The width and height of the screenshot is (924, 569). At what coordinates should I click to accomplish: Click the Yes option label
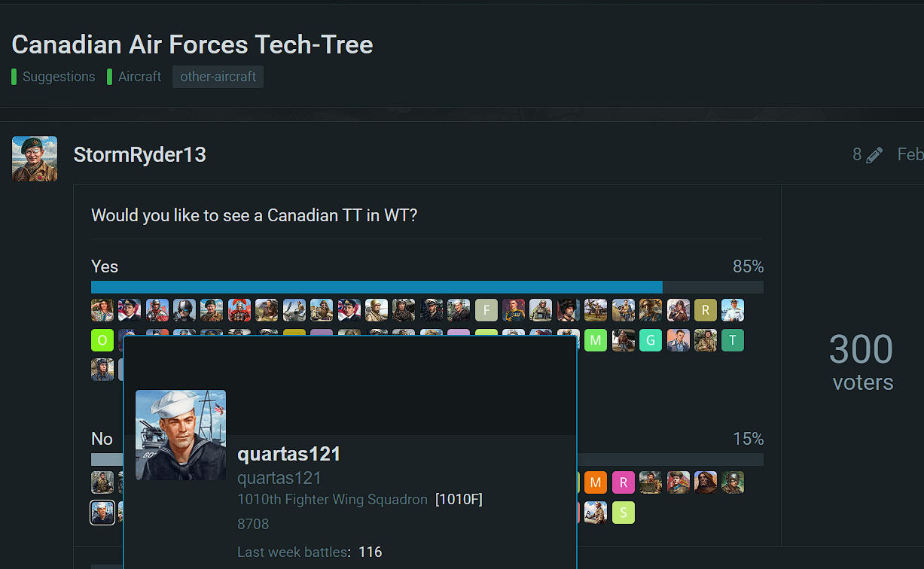(105, 266)
